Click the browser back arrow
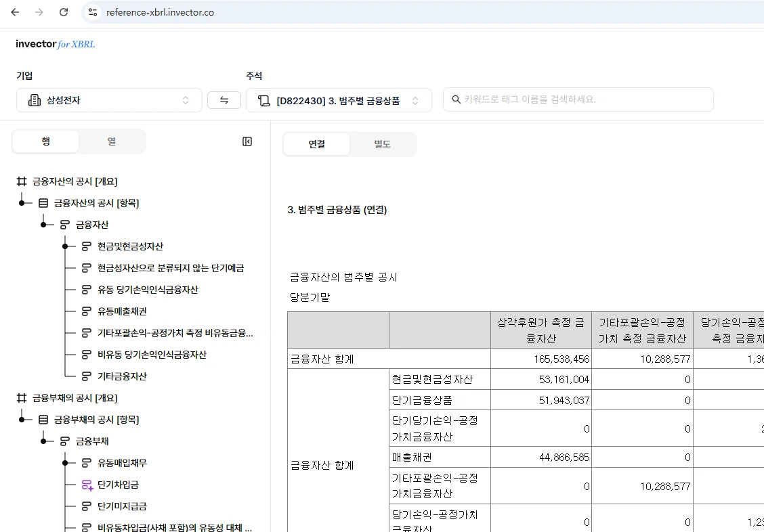 pyautogui.click(x=15, y=12)
